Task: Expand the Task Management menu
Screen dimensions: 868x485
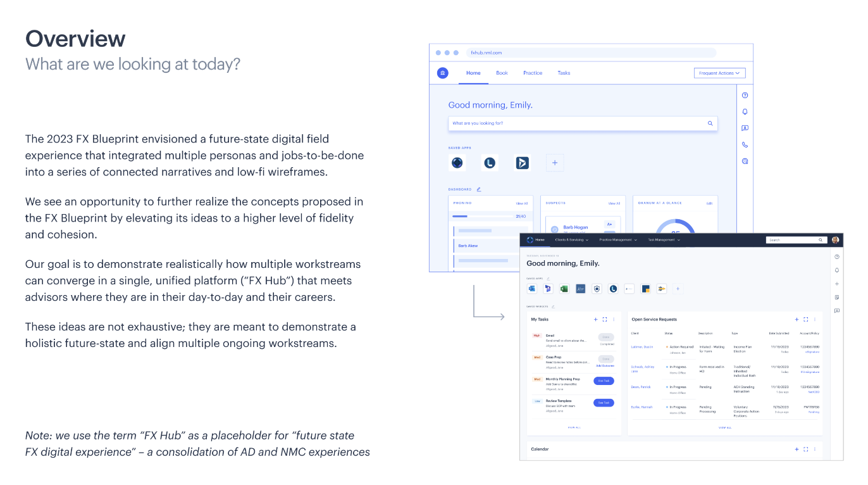Action: [x=664, y=240]
